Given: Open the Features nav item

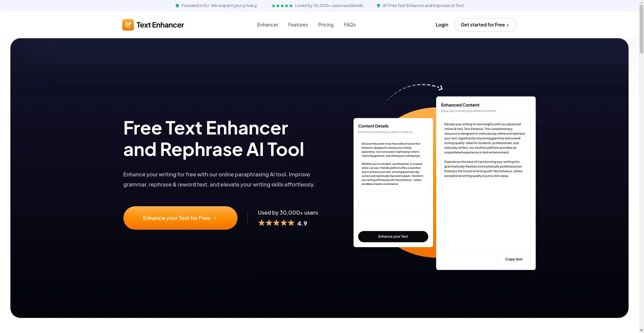Looking at the screenshot, I should (x=298, y=25).
